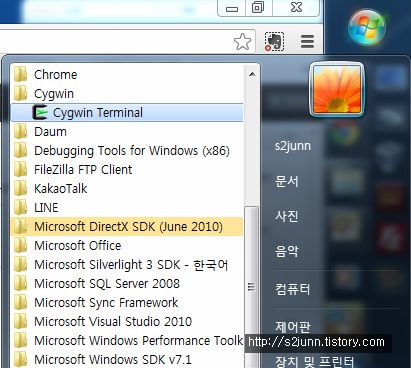Expand Microsoft Visual Studio 2010

tap(127, 321)
